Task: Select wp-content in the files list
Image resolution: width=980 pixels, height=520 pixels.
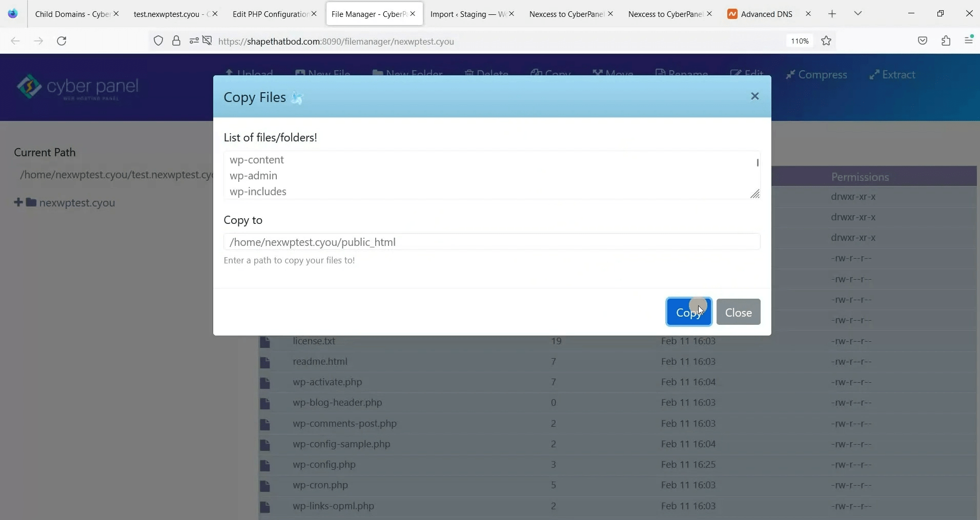Action: point(257,160)
